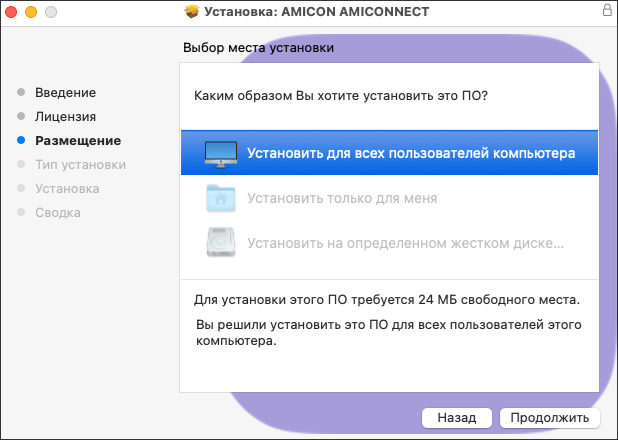Open the Введение step in sidebar
The width and height of the screenshot is (618, 440).
point(65,93)
